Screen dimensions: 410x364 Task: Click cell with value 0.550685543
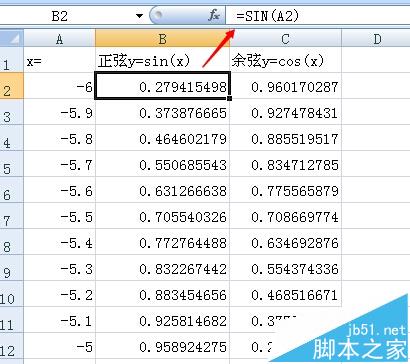click(162, 164)
